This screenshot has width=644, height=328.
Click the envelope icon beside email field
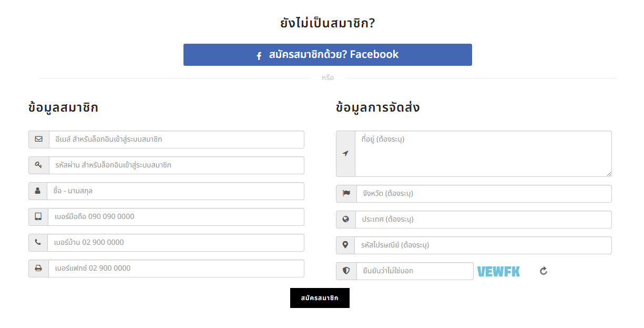[38, 140]
